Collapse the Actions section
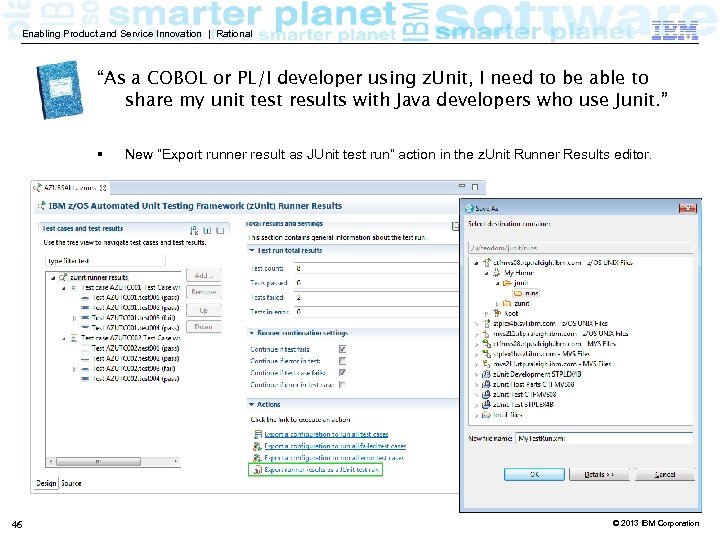 pyautogui.click(x=251, y=405)
